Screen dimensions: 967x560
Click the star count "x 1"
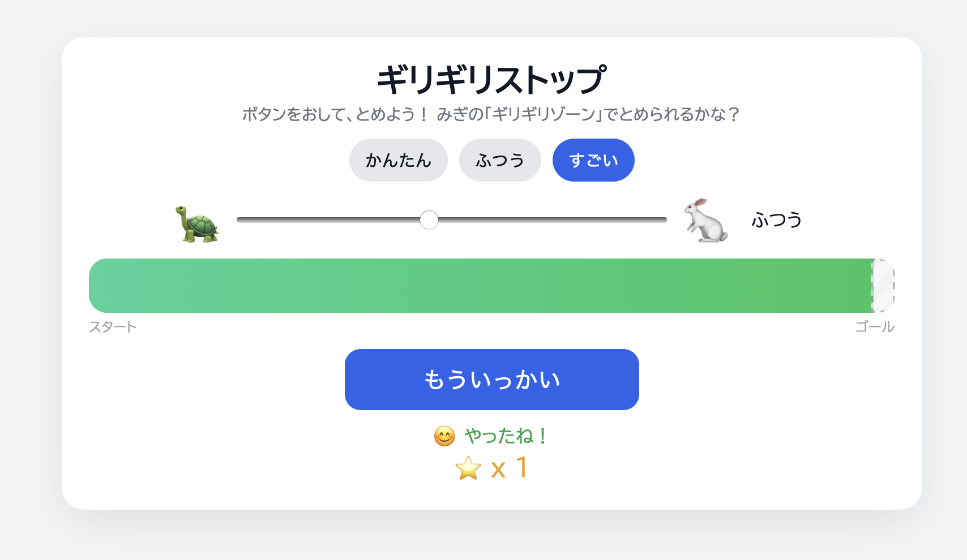click(510, 468)
